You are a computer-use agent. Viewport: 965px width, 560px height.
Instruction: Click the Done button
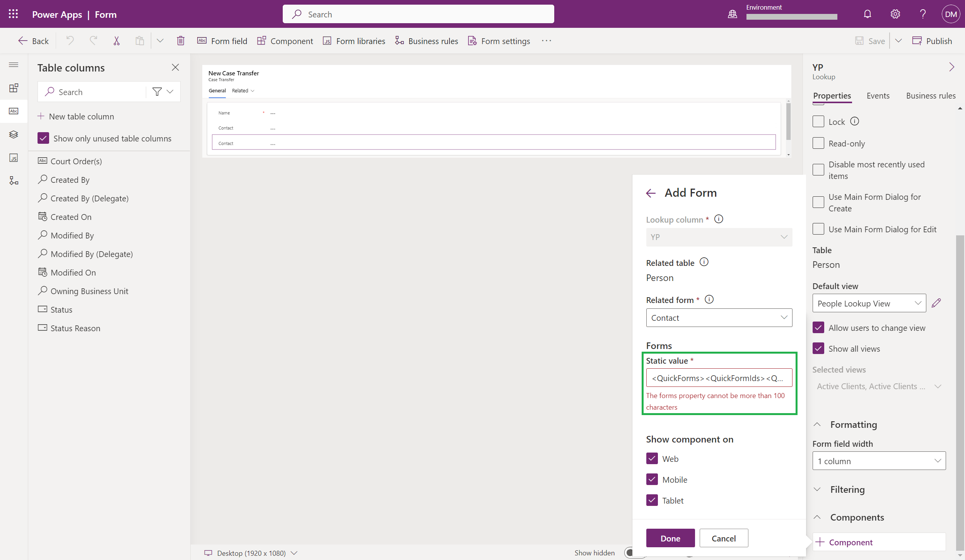pyautogui.click(x=670, y=538)
